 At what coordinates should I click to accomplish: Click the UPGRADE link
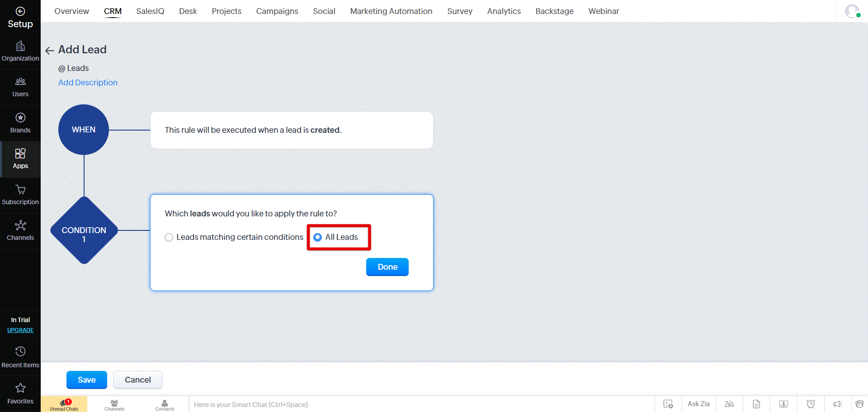20,330
